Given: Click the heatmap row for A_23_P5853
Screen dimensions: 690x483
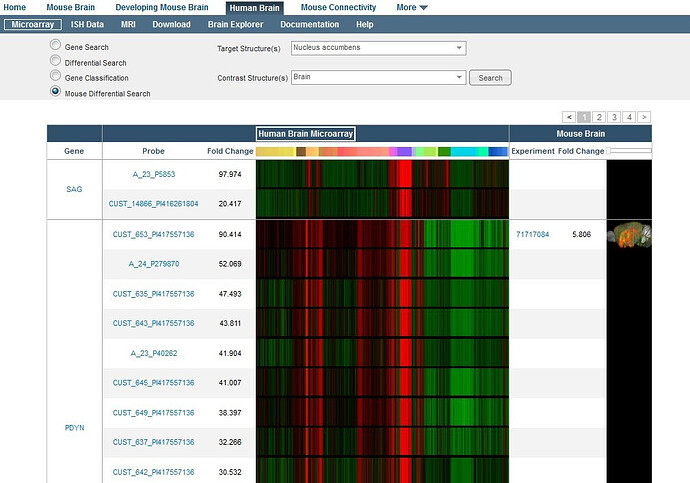Looking at the screenshot, I should tap(382, 174).
